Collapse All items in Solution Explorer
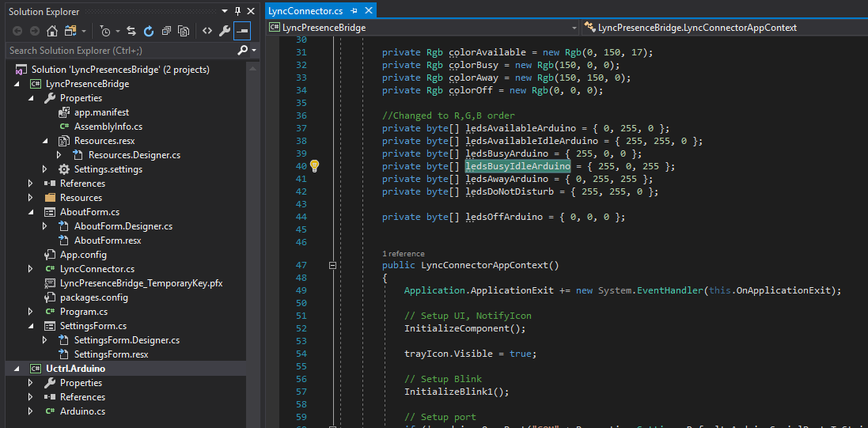868x428 pixels. click(x=166, y=31)
